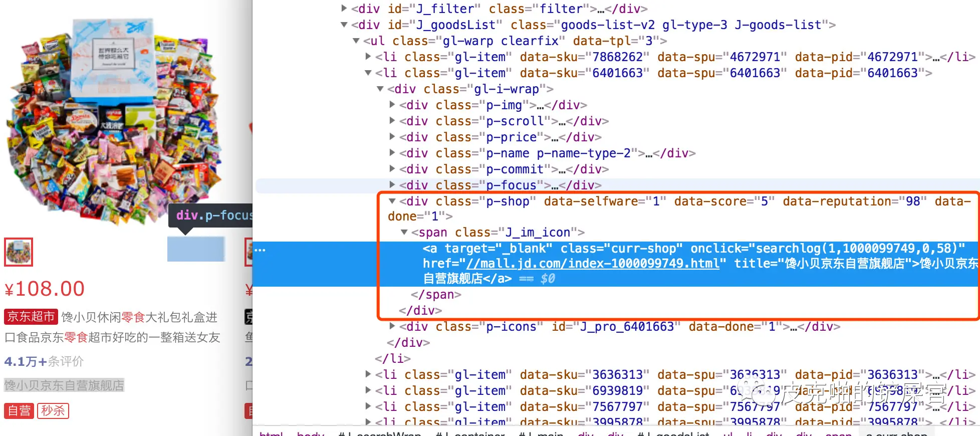Collapse the gl-i-wrap div node
This screenshot has height=436, width=980.
380,88
